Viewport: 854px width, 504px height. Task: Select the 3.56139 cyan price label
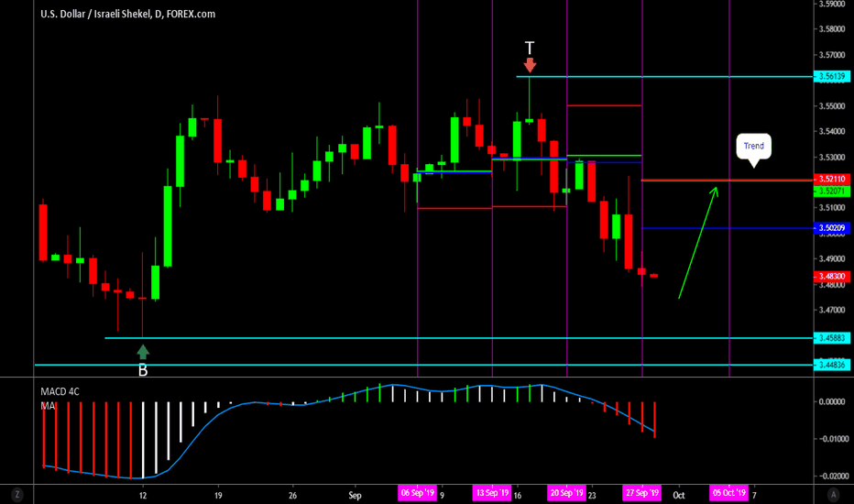pyautogui.click(x=832, y=76)
